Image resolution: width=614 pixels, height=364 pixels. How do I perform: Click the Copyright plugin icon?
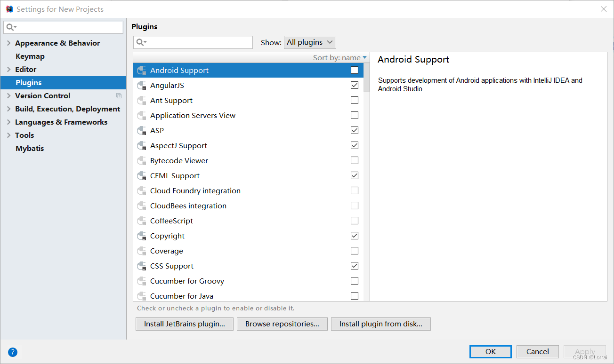click(141, 236)
